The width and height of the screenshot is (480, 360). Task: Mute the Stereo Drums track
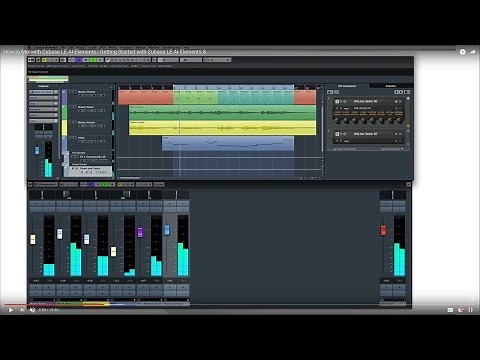pyautogui.click(x=71, y=92)
